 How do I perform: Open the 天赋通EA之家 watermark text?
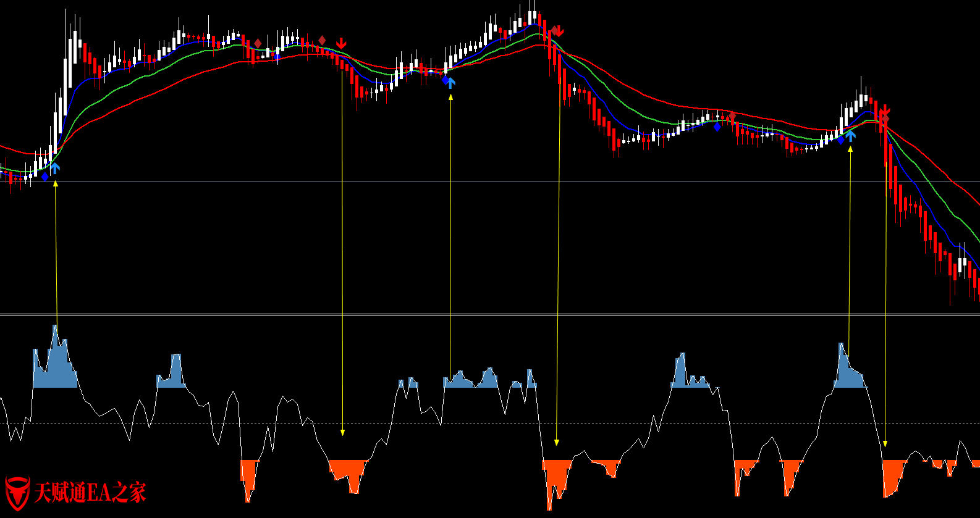pos(90,493)
